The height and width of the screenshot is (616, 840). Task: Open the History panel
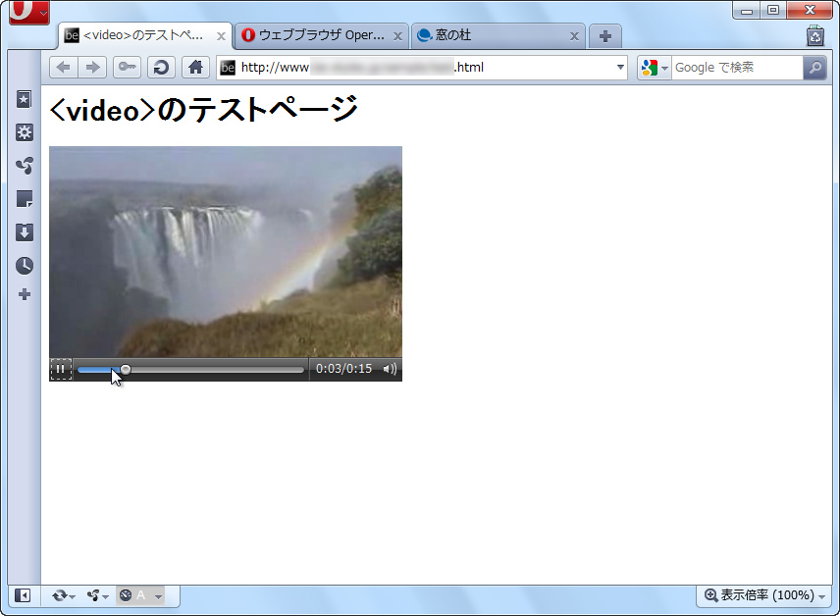click(24, 265)
